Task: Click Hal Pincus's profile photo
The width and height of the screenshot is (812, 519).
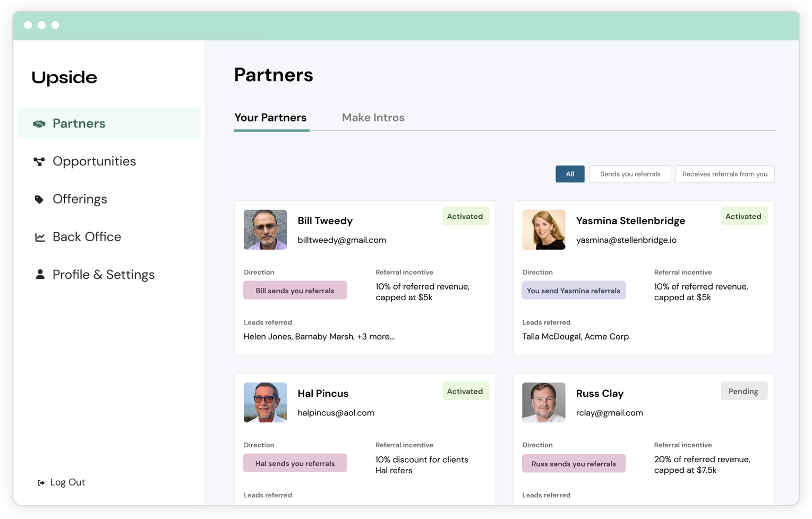Action: 265,402
